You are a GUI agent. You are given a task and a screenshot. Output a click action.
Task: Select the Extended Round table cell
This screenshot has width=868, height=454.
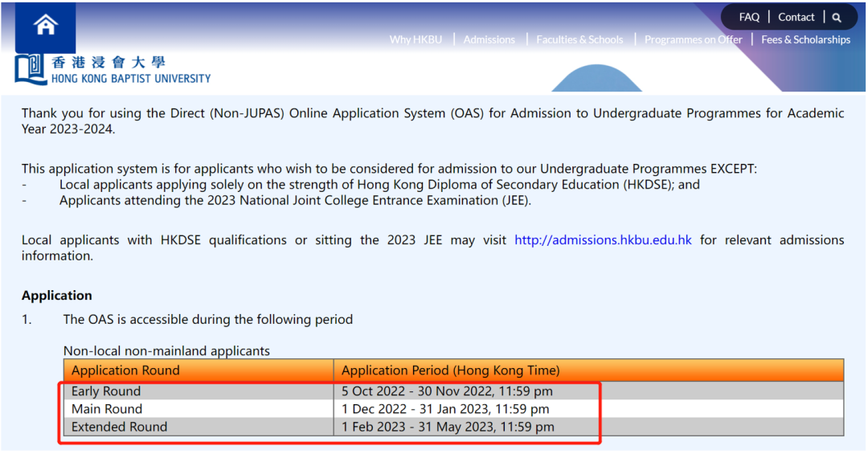pos(119,427)
